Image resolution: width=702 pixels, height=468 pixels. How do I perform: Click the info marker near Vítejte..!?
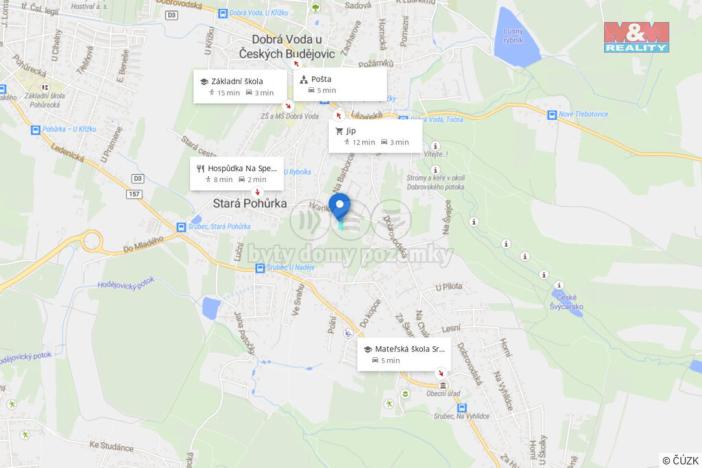tap(435, 146)
